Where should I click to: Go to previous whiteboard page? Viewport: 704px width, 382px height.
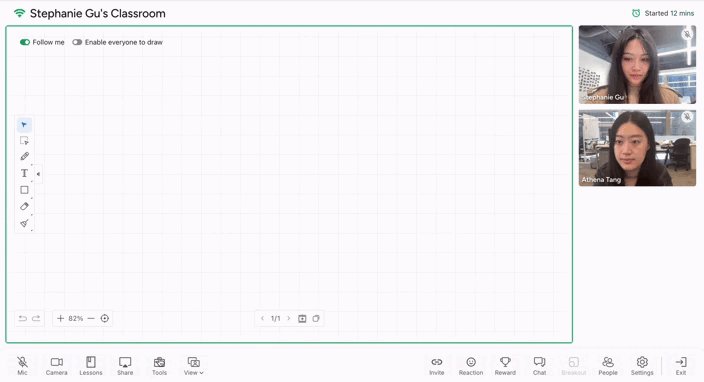pos(262,318)
